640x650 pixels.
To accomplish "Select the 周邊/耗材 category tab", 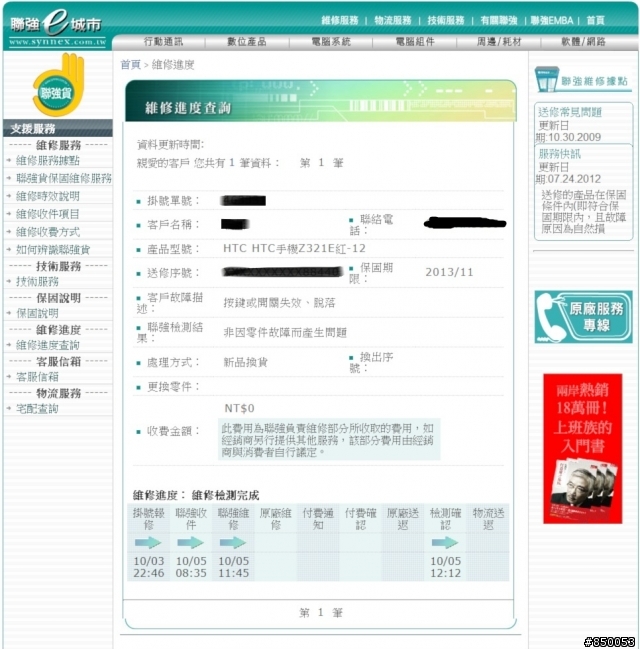I will pos(499,41).
